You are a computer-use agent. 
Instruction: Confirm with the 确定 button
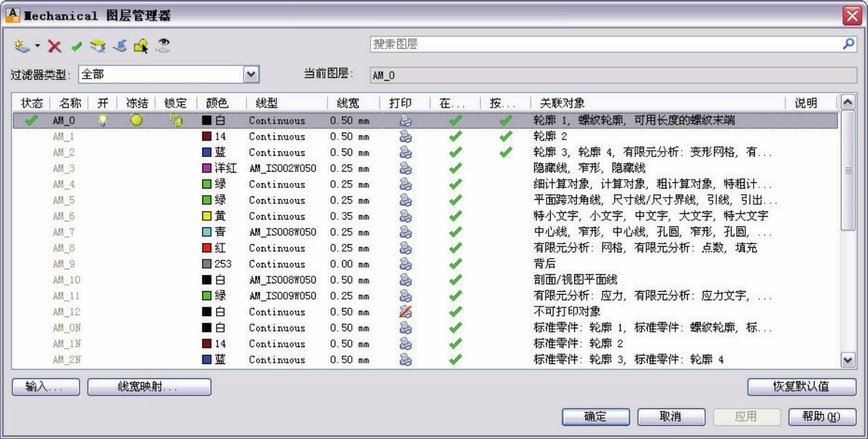point(596,417)
